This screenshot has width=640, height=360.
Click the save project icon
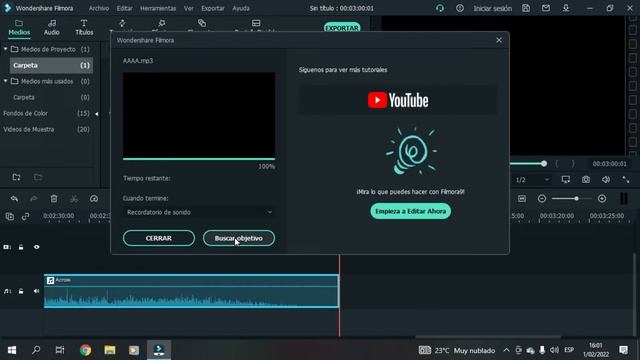tap(526, 8)
